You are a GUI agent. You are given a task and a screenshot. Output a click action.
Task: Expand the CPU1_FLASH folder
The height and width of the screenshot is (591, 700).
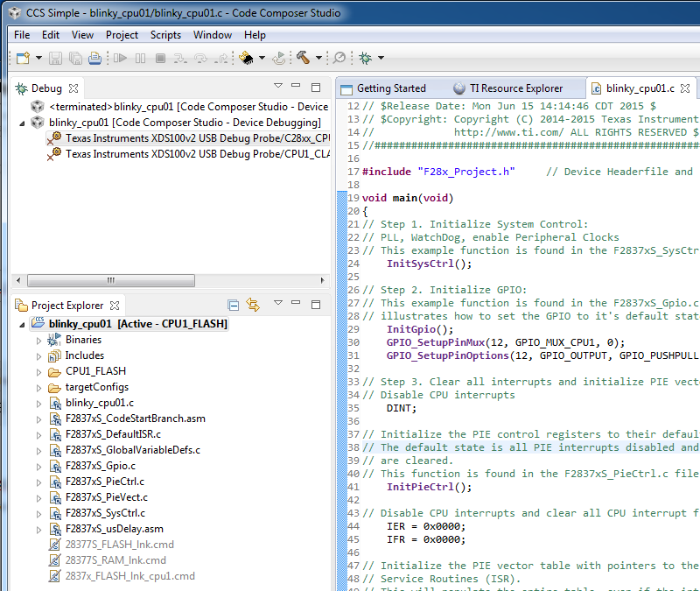(38, 372)
